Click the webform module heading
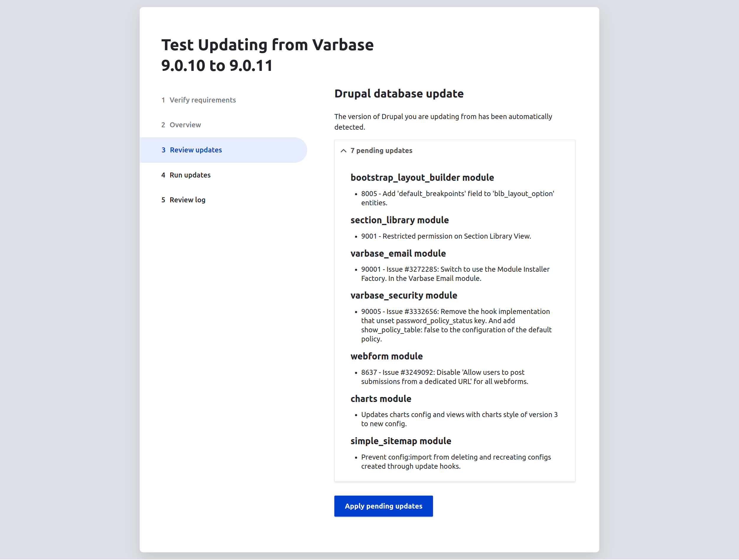 coord(386,356)
